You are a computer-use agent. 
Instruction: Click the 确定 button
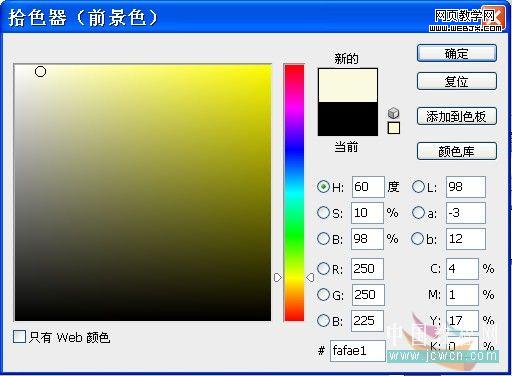(x=457, y=53)
